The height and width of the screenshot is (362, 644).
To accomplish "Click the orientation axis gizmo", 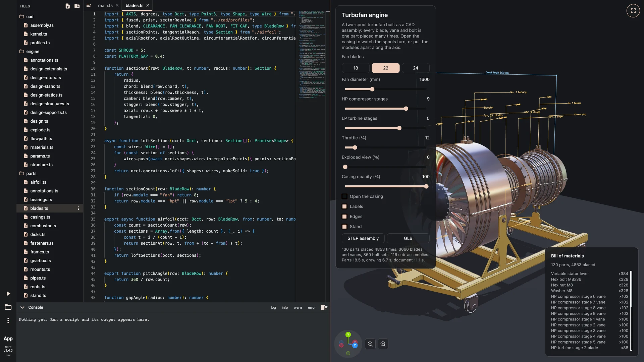I will click(348, 344).
